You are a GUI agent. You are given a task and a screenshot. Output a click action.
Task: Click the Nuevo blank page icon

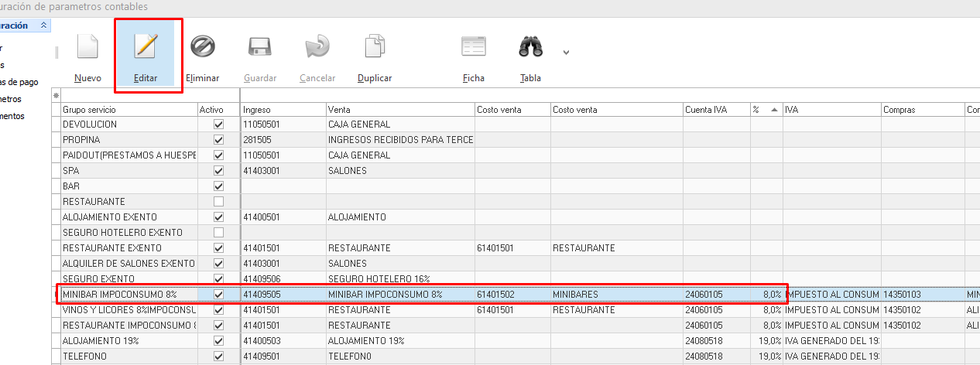click(x=88, y=46)
